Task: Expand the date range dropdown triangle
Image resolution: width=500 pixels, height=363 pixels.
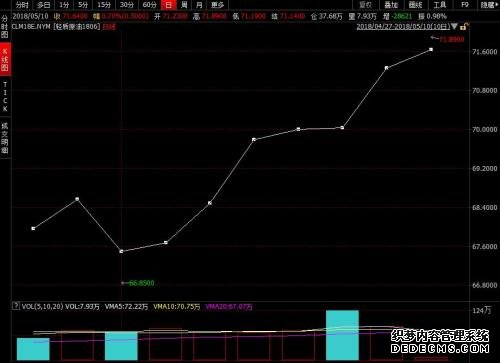Action: point(454,26)
